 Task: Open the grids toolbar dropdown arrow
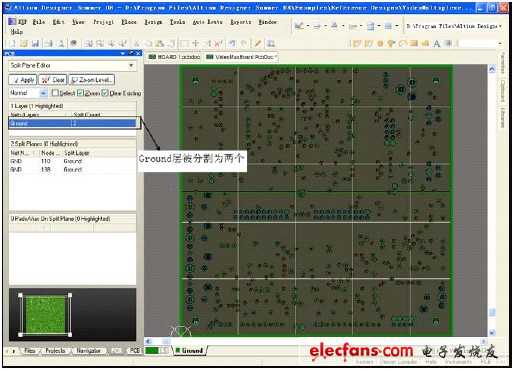tap(397, 26)
